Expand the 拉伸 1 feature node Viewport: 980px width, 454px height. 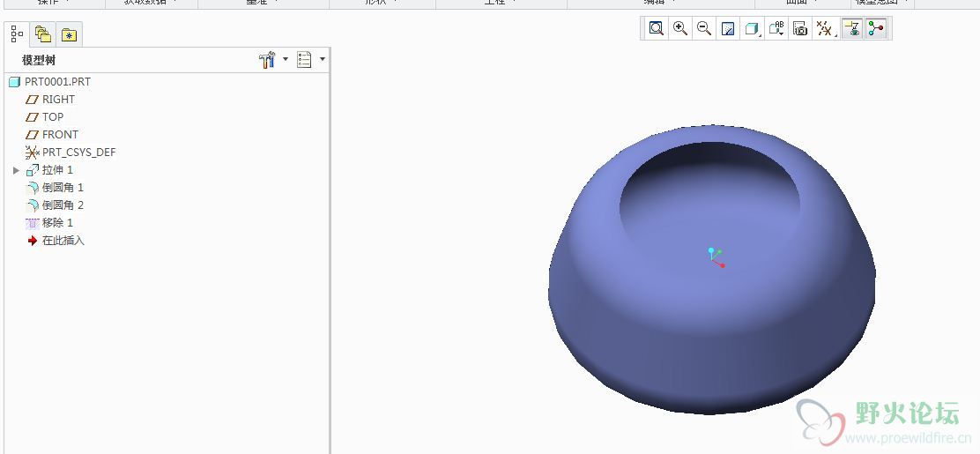tap(16, 170)
